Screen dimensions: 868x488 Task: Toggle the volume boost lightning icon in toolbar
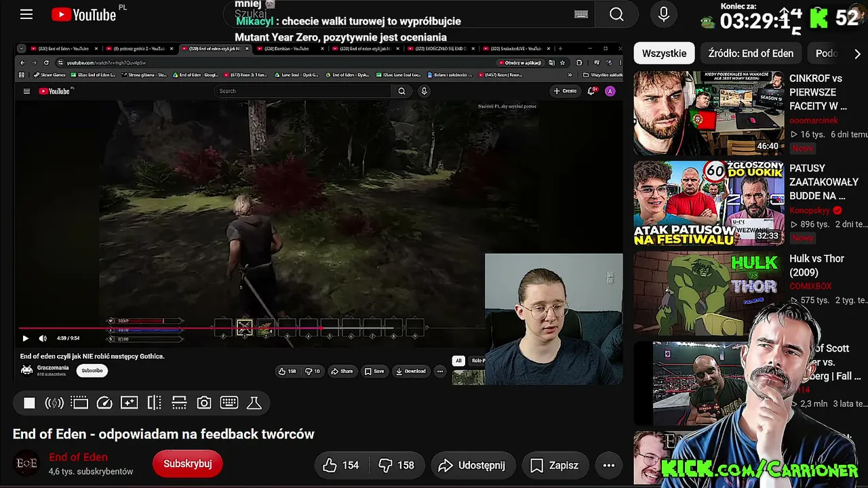[54, 403]
